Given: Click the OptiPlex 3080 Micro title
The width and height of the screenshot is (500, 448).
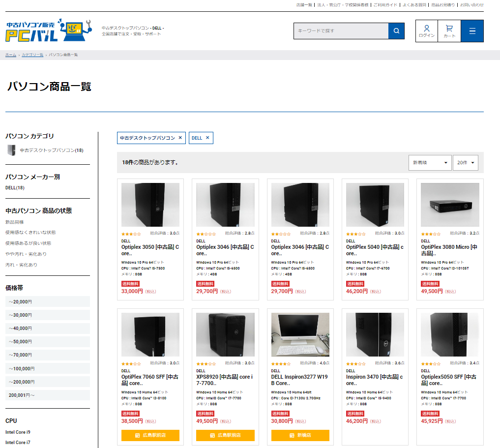Looking at the screenshot, I should pyautogui.click(x=449, y=250).
